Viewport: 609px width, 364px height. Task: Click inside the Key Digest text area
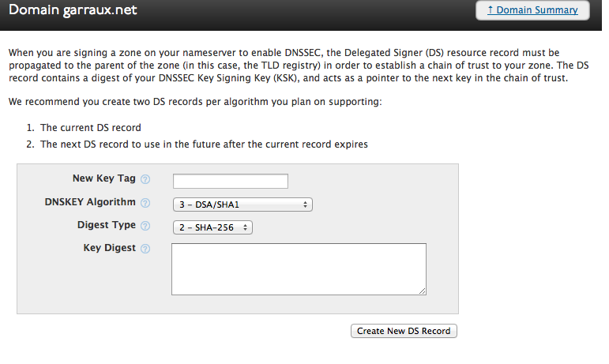click(x=299, y=268)
